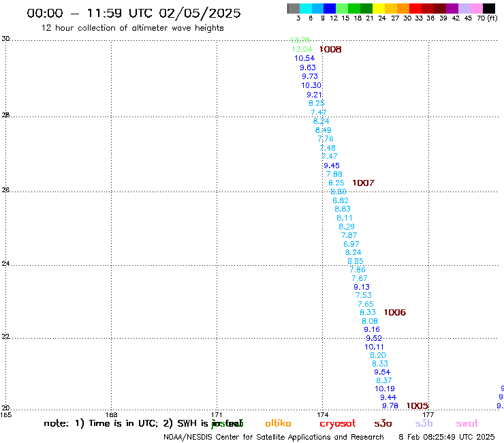Select the wave height value '8.83'
This screenshot has width=504, height=443.
click(x=343, y=209)
